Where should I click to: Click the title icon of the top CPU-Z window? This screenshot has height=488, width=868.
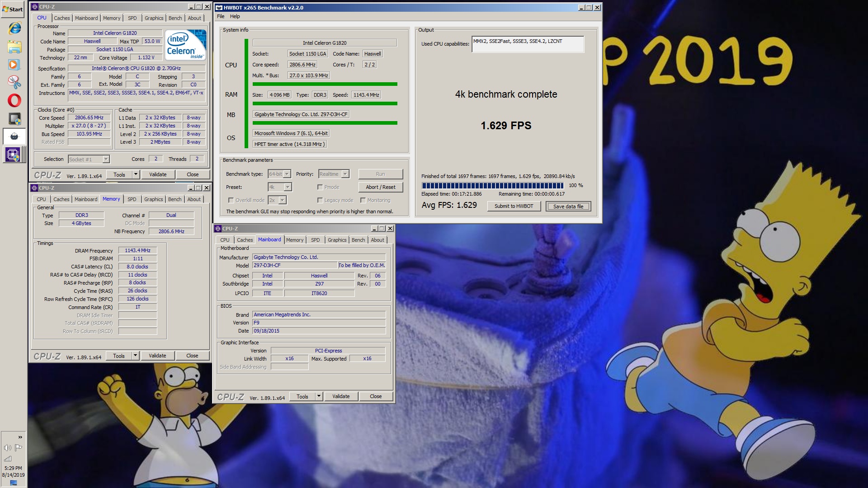pos(35,7)
